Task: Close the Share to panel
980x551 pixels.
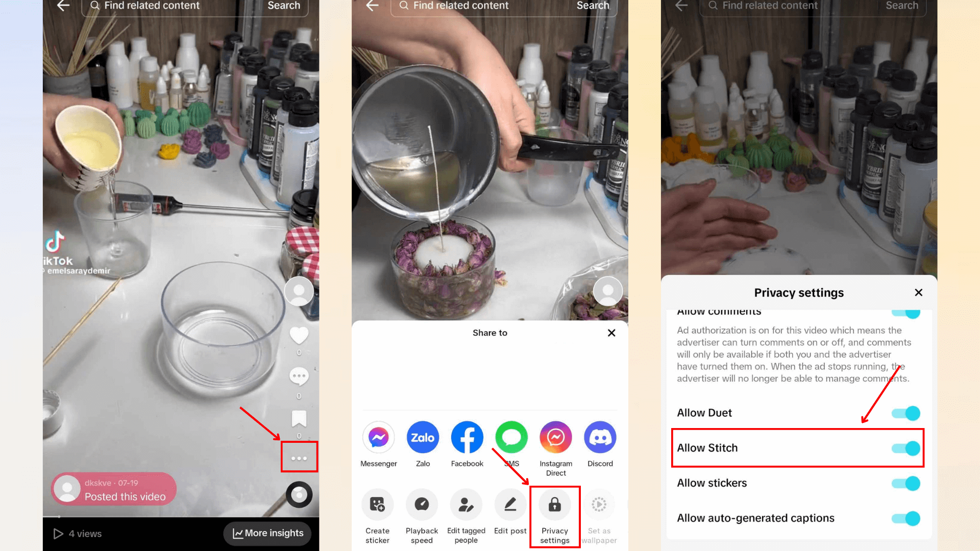Action: tap(611, 332)
